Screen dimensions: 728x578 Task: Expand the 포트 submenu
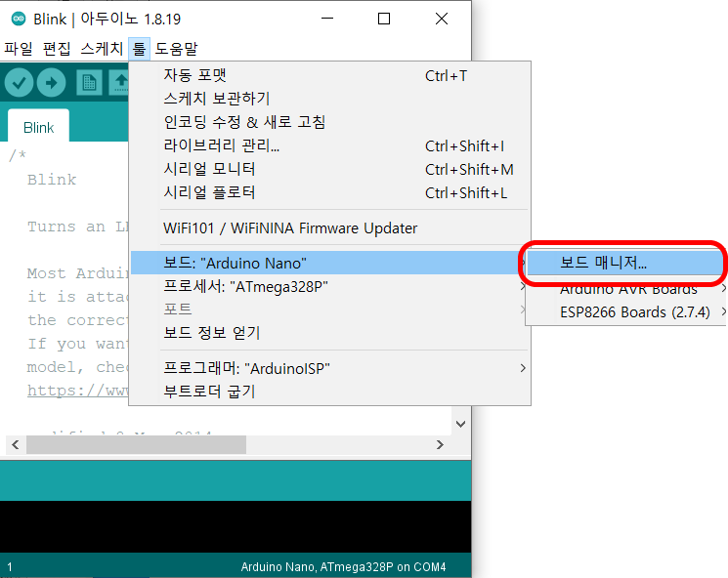coord(329,310)
